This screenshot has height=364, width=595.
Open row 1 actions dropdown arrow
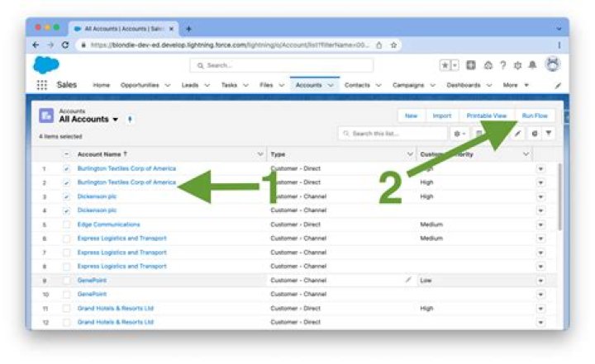pyautogui.click(x=540, y=168)
